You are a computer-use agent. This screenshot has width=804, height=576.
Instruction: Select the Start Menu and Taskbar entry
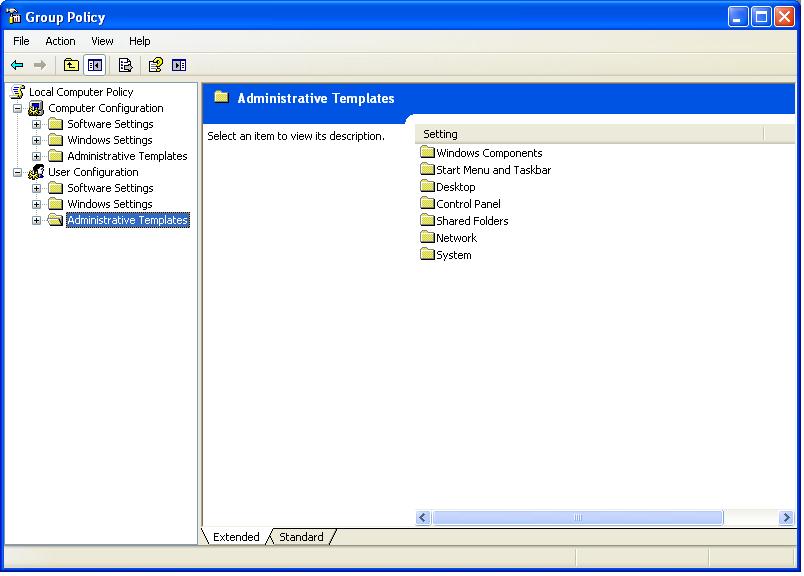pyautogui.click(x=493, y=170)
